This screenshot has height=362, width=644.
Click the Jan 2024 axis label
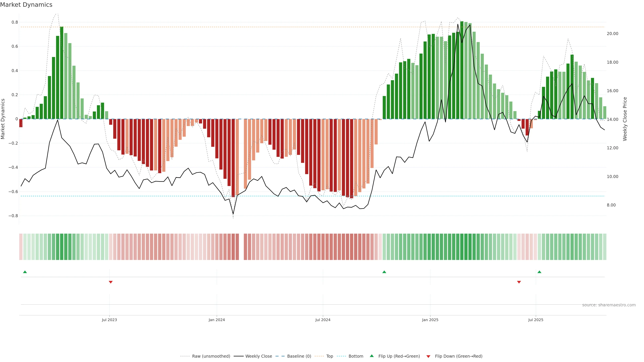(x=217, y=320)
